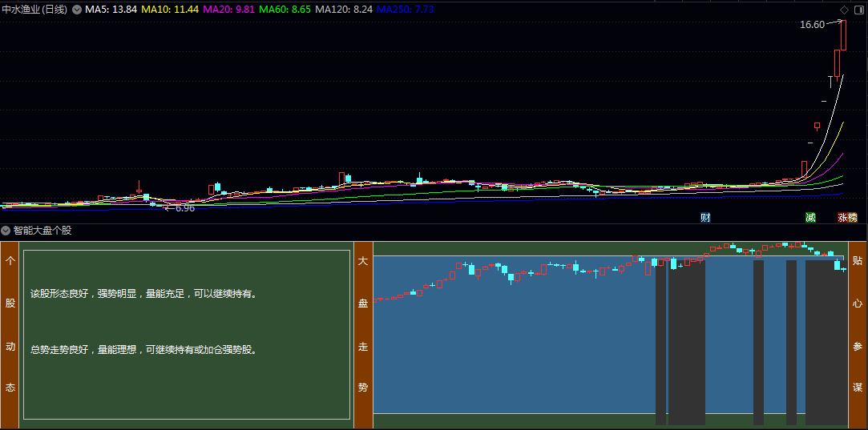Image resolution: width=868 pixels, height=430 pixels.
Task: Click the 中水渔业(日线) stock title
Action: (x=35, y=10)
